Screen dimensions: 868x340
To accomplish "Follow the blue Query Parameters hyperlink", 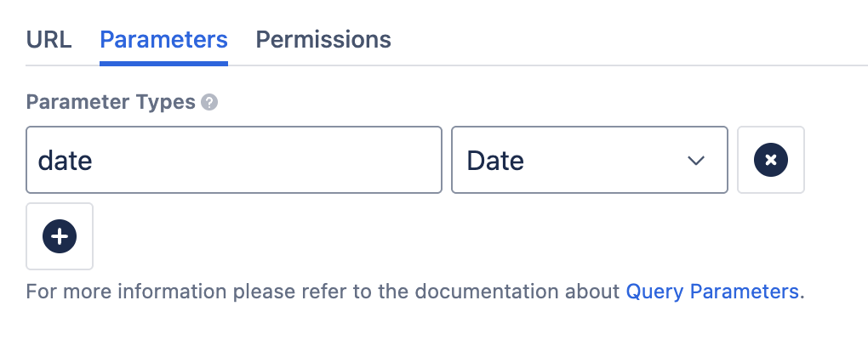I will [712, 292].
